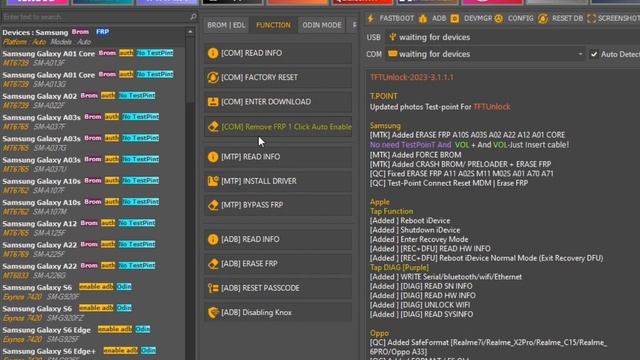
Task: Open CONFIG from the toolbar
Action: pyautogui.click(x=520, y=18)
